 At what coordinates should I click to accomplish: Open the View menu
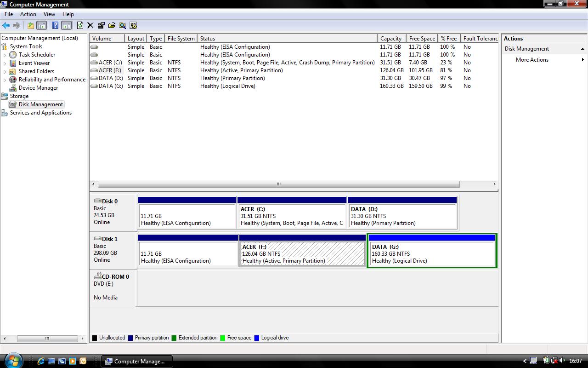(x=49, y=14)
